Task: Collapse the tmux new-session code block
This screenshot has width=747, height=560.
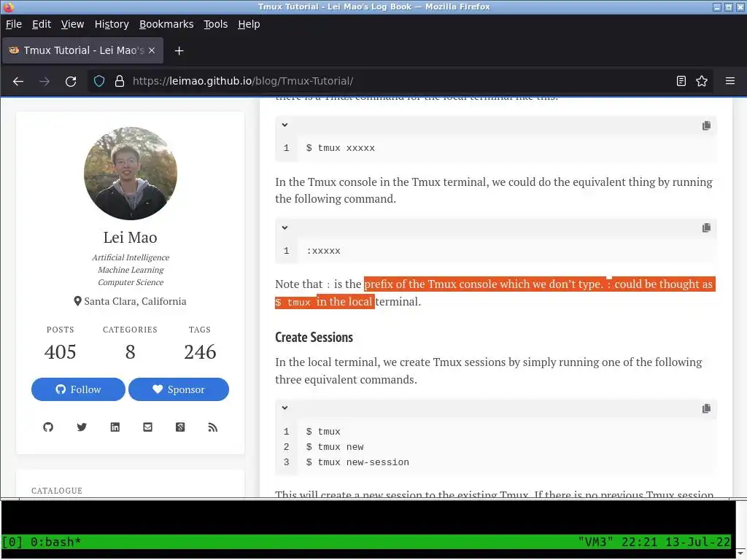Action: click(x=285, y=408)
